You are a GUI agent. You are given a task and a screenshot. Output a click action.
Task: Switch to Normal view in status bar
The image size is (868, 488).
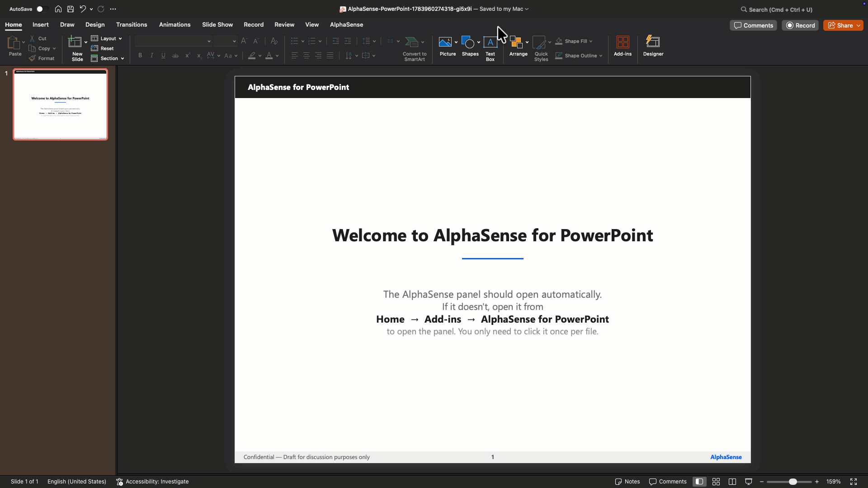[x=699, y=482]
